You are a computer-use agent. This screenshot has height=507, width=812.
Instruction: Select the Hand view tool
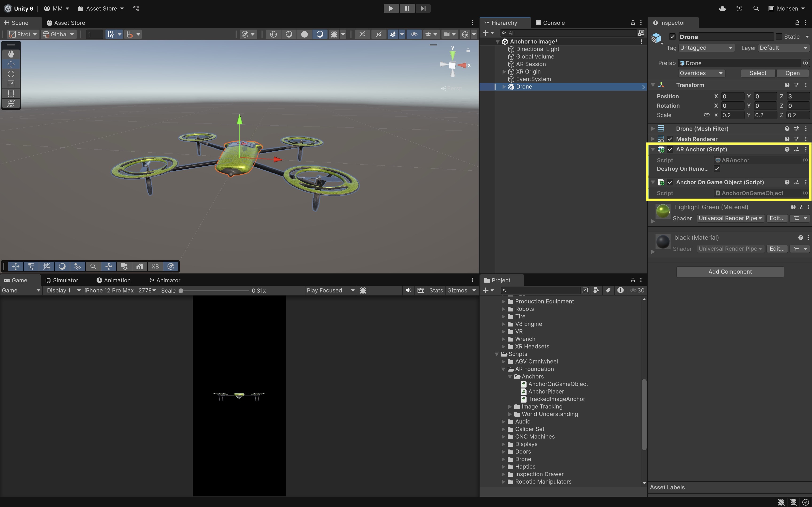[x=11, y=54]
